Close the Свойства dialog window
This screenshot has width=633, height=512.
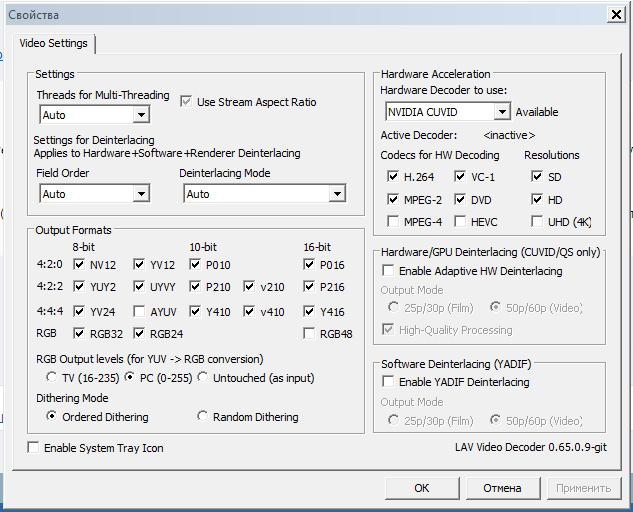coord(616,15)
